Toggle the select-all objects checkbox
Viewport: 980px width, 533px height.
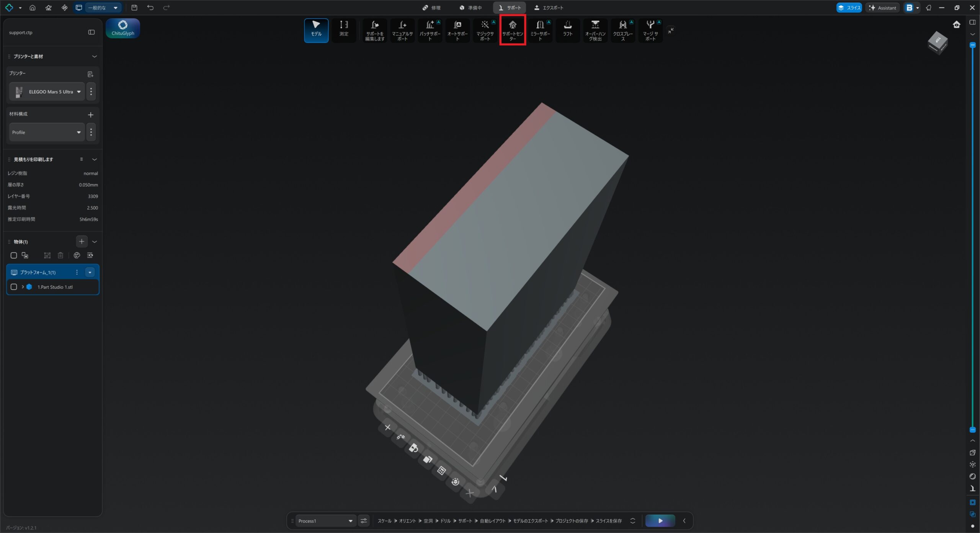tap(14, 255)
